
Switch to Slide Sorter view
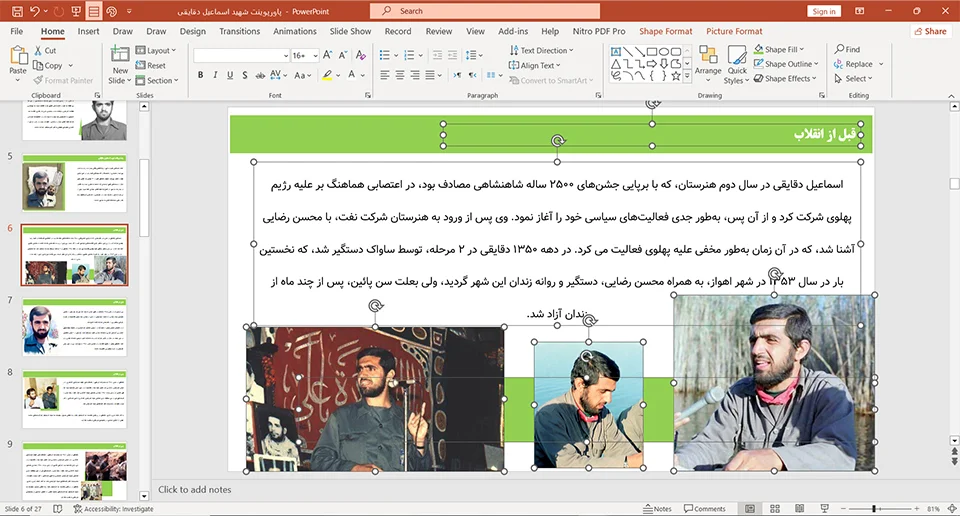(x=774, y=509)
